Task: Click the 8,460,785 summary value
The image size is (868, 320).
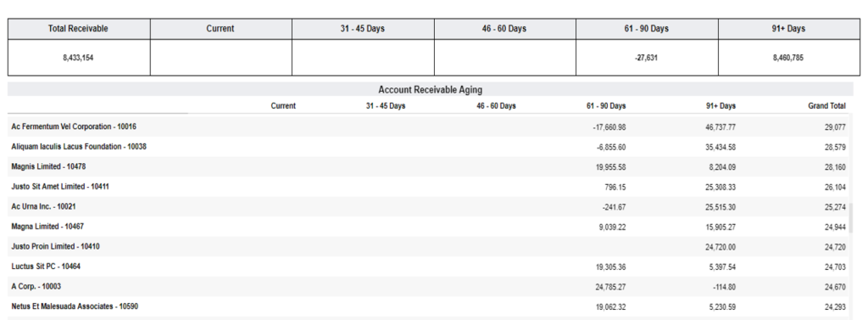Action: [x=788, y=57]
